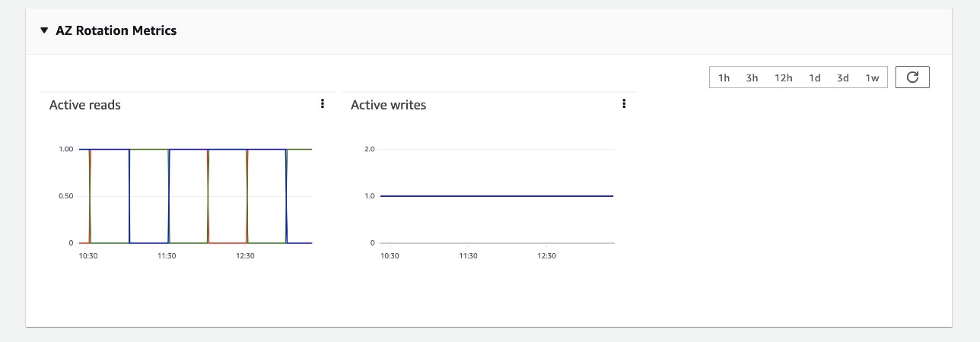The image size is (980, 342).
Task: Choose the 1d time range
Action: (x=815, y=78)
